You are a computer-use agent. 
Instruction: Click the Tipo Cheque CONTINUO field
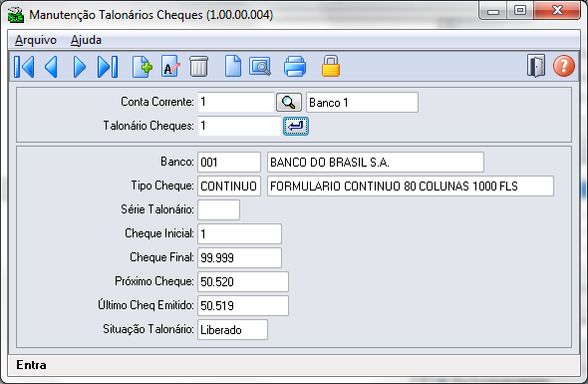pos(229,187)
